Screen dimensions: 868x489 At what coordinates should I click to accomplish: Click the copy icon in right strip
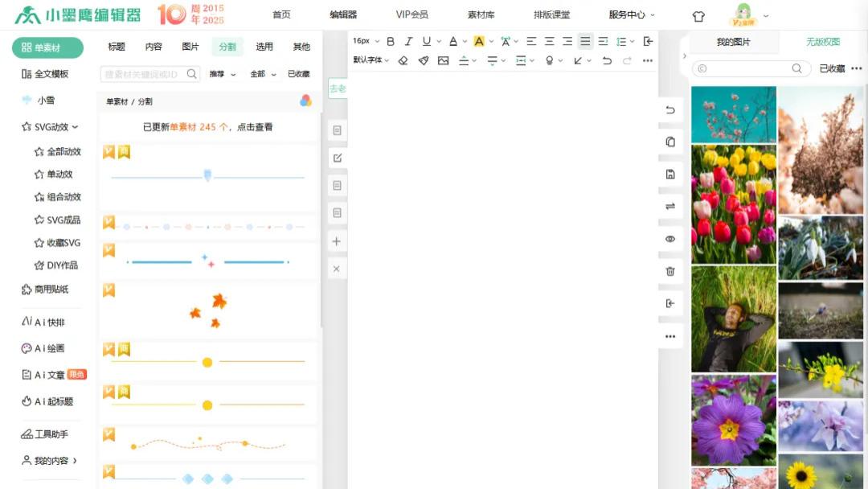(669, 142)
